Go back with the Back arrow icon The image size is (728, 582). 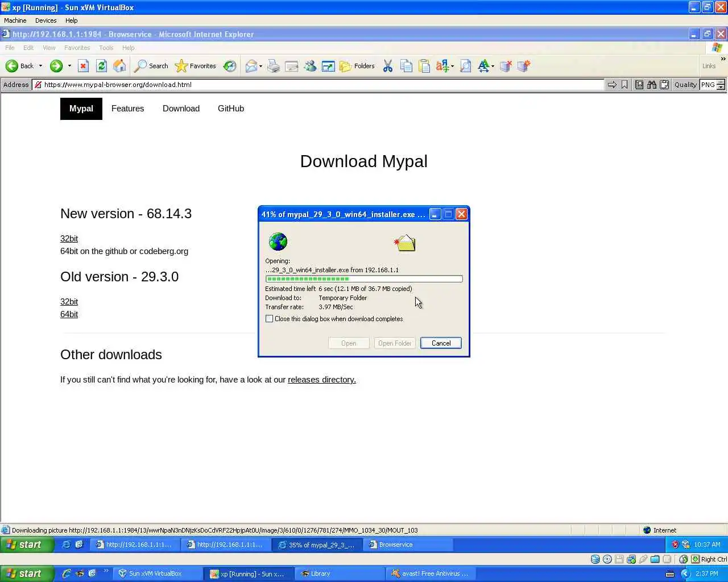(x=12, y=66)
